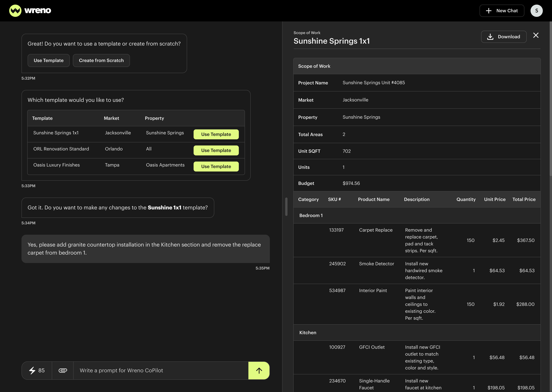Send prompt with the up arrow button
The width and height of the screenshot is (552, 392).
(x=259, y=370)
